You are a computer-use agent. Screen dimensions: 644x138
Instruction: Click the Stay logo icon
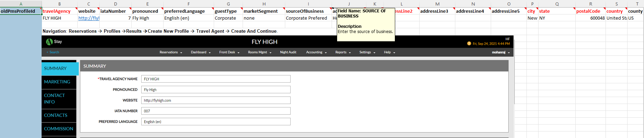pos(49,42)
